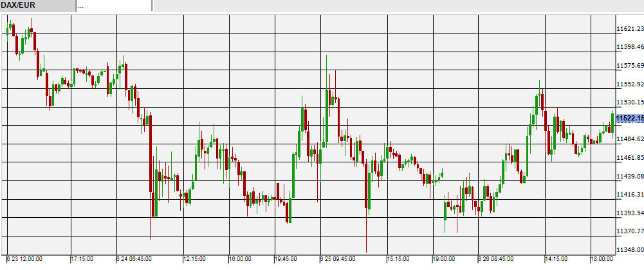Click the 17:15:00 time axis label
The width and height of the screenshot is (644, 270).
pos(82,259)
